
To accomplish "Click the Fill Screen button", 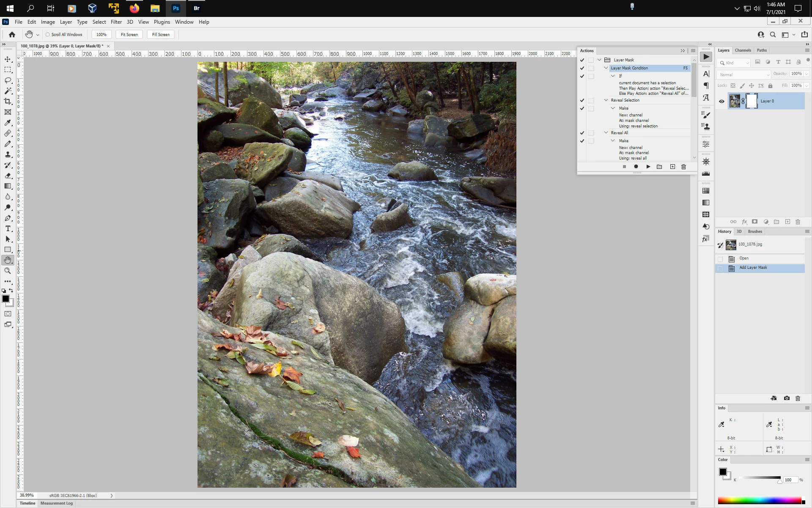I will tap(161, 35).
